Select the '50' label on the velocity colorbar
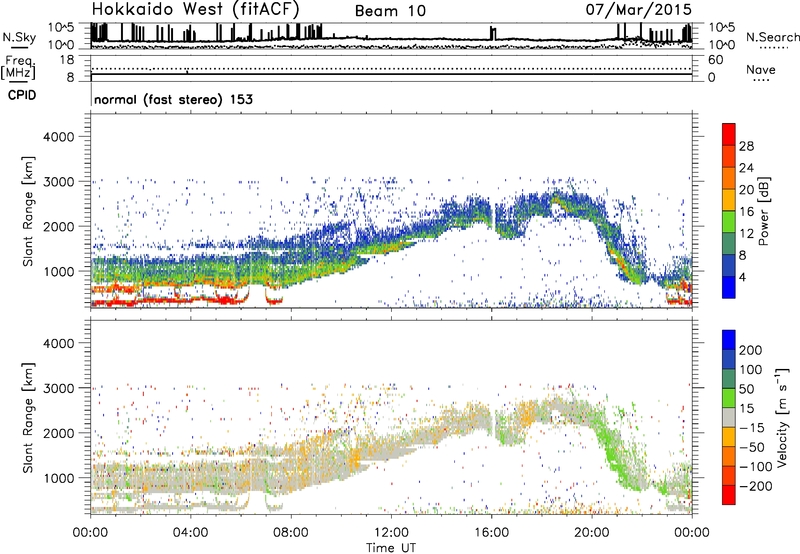 point(746,389)
